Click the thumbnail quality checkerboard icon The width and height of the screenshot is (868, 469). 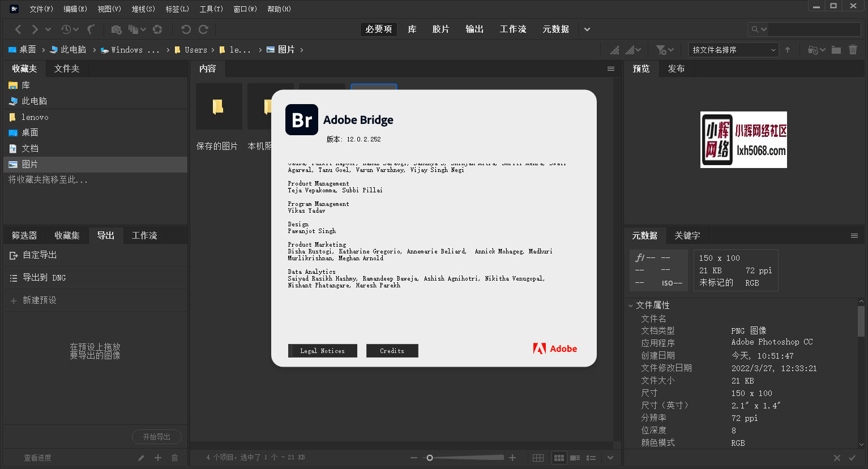pyautogui.click(x=615, y=50)
